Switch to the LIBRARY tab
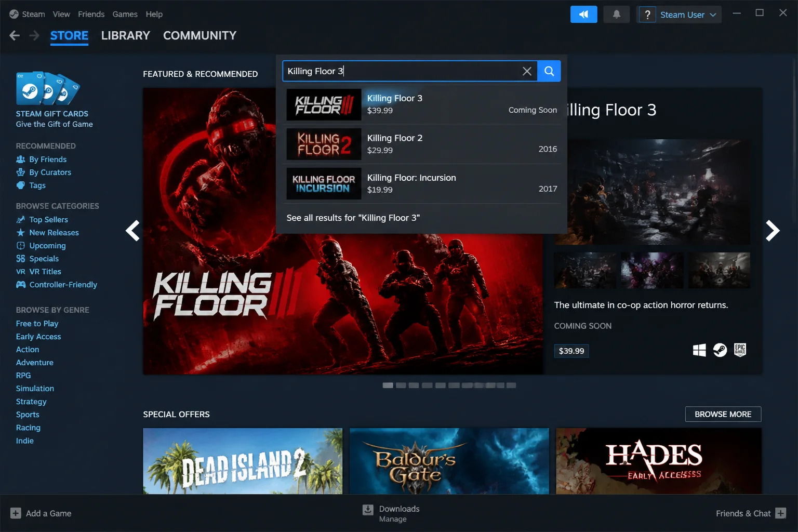 125,35
